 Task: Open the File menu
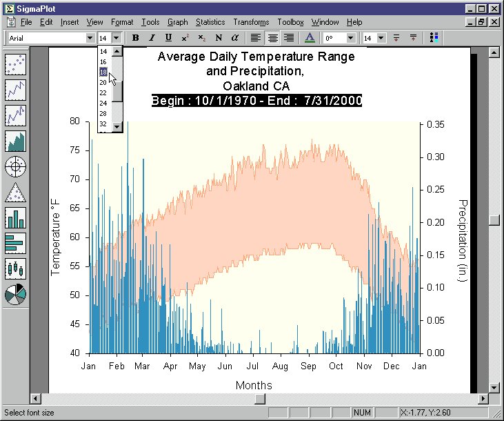[x=26, y=22]
